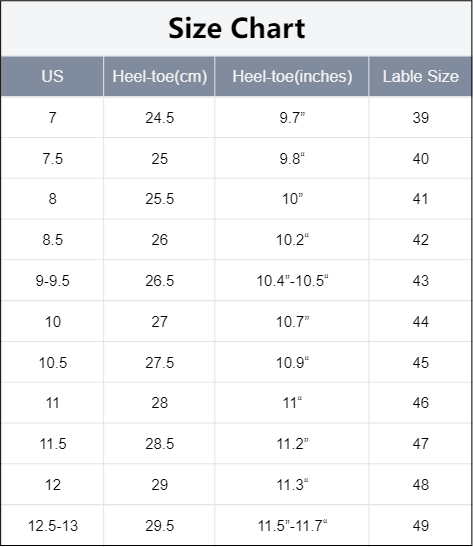Select the 9-9.5 US size cell
This screenshot has width=473, height=547.
(x=52, y=280)
